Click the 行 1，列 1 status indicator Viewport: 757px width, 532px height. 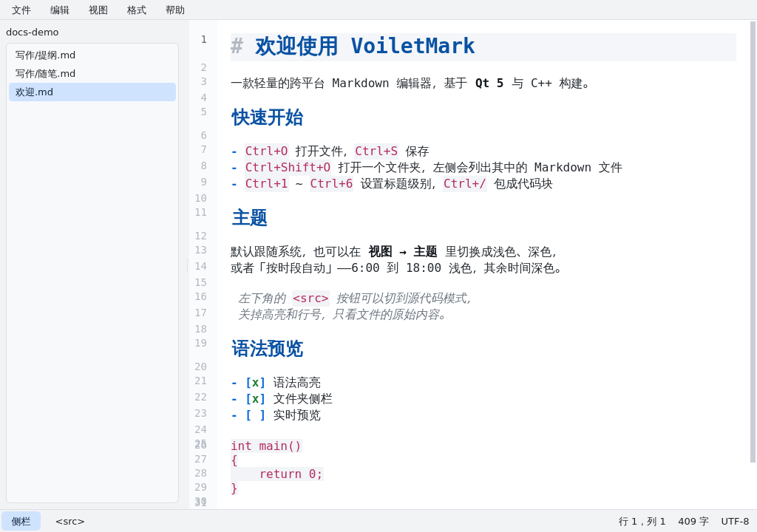pos(642,522)
